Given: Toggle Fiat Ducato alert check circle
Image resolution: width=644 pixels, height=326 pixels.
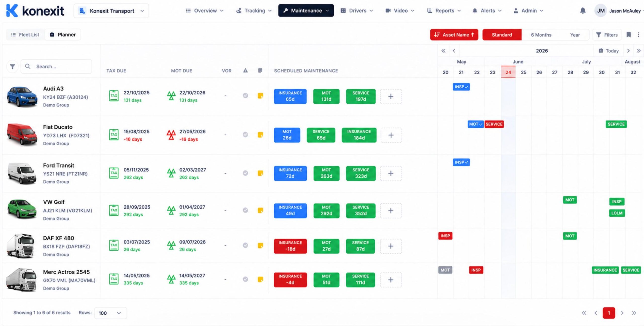Looking at the screenshot, I should pos(245,135).
